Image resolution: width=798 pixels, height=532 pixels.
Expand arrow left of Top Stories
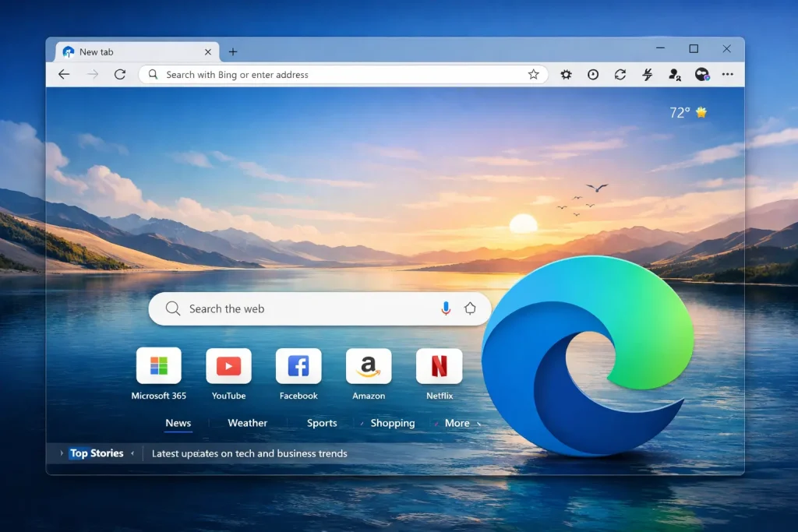[62, 453]
